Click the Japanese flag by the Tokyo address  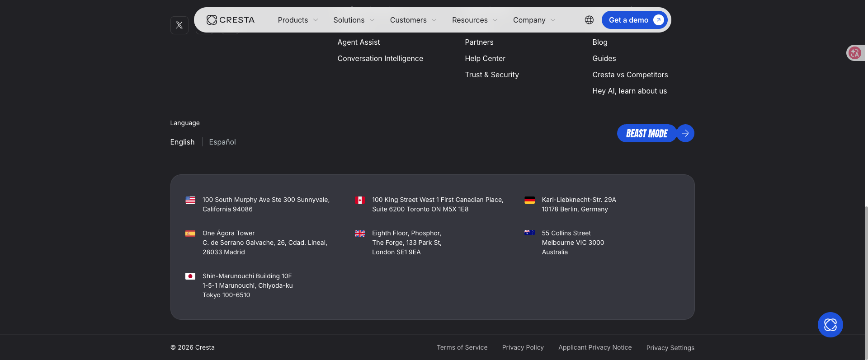tap(190, 276)
